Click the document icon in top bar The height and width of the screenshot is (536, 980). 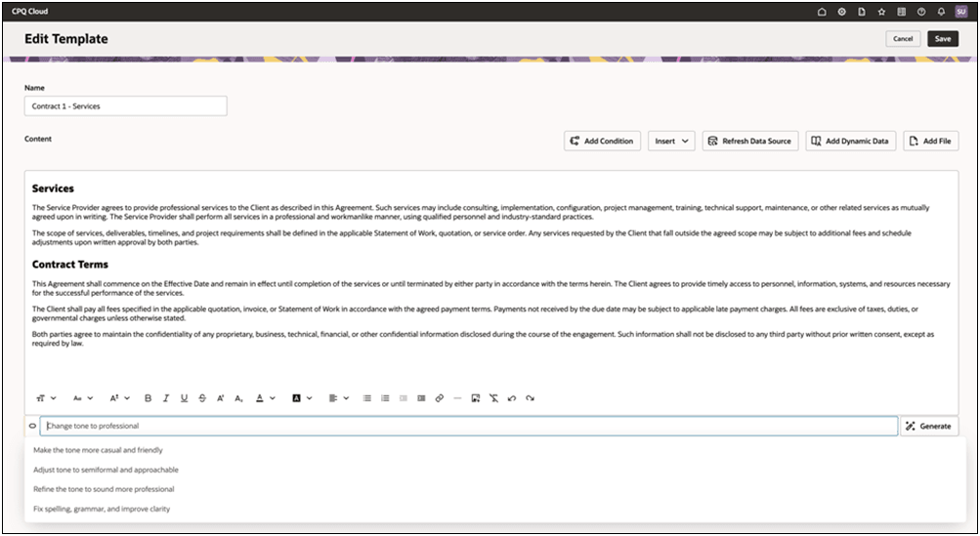point(861,12)
